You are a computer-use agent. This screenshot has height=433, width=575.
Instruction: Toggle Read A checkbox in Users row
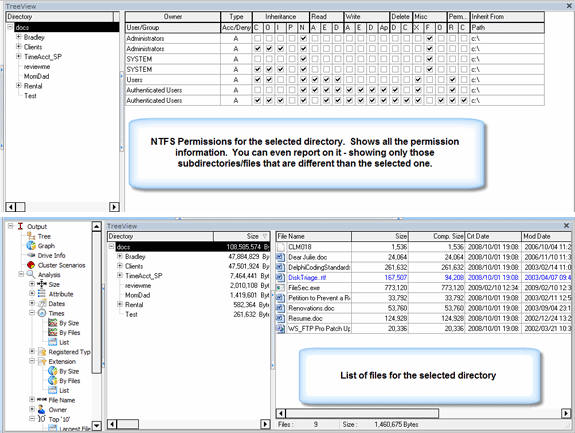[315, 80]
